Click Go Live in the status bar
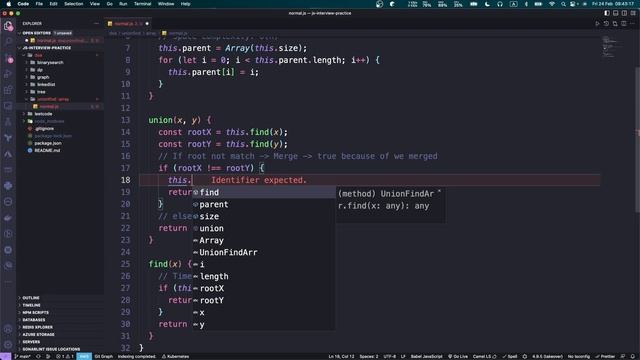Image resolution: width=640 pixels, height=360 pixels. coord(458,356)
